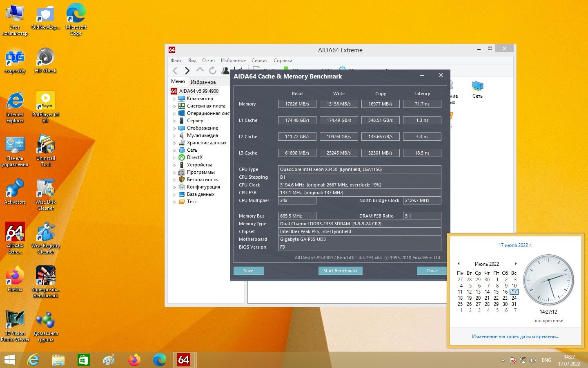
Task: Click the Save button in benchmark dialog
Action: pos(248,271)
